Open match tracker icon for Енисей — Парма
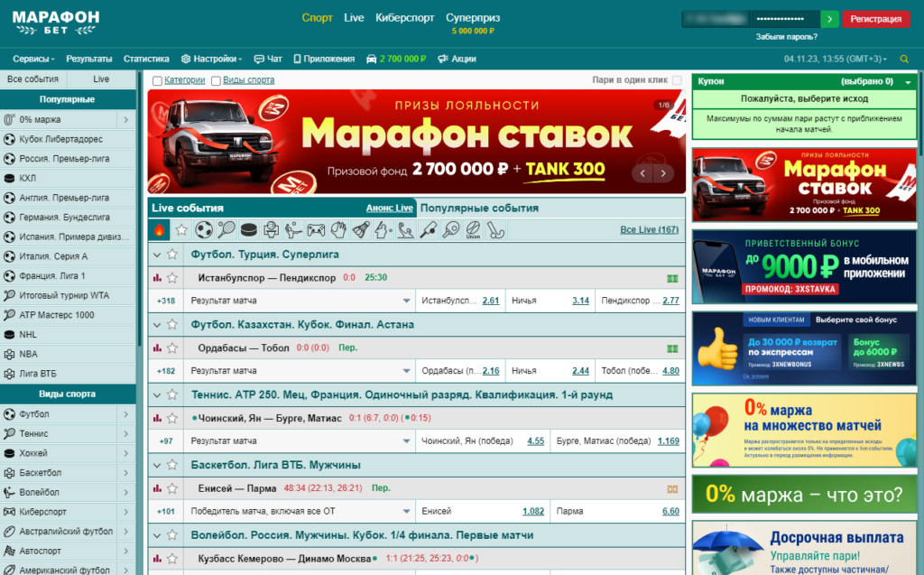 click(x=672, y=489)
